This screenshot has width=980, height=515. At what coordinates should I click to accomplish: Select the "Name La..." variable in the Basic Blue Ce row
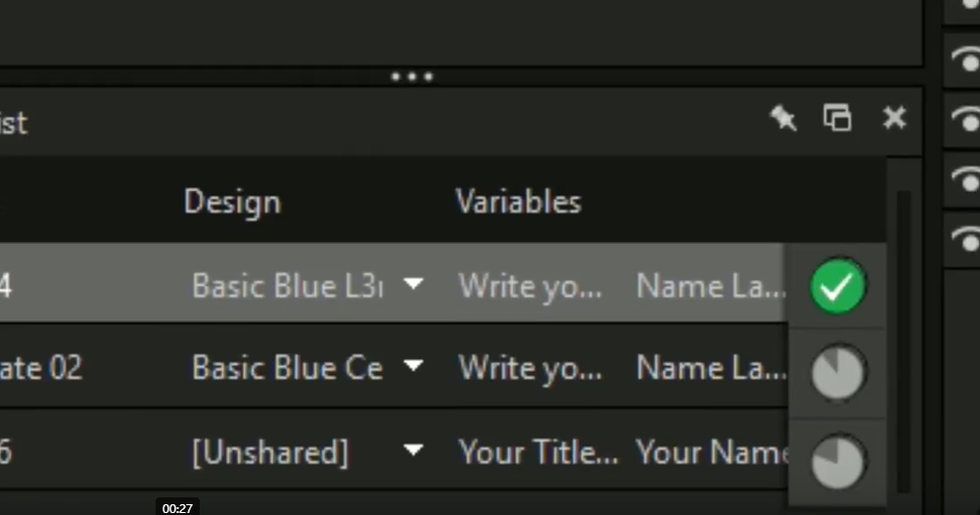(710, 368)
